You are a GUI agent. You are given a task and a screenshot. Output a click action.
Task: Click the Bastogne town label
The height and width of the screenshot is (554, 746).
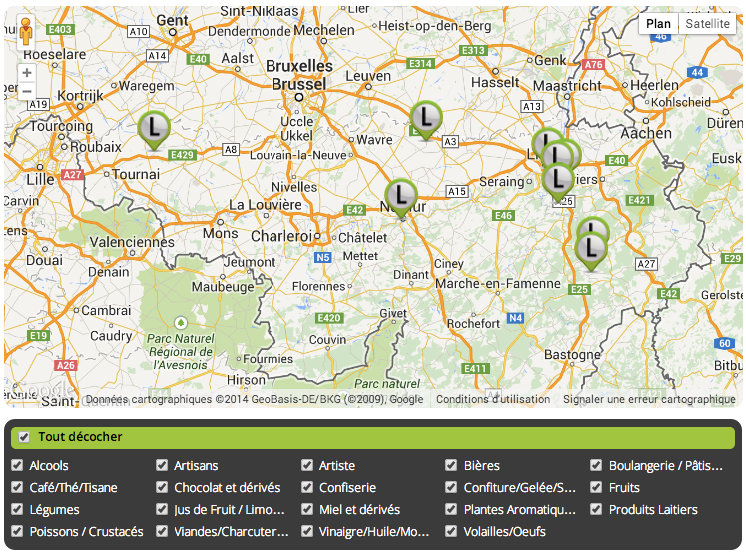click(x=572, y=355)
